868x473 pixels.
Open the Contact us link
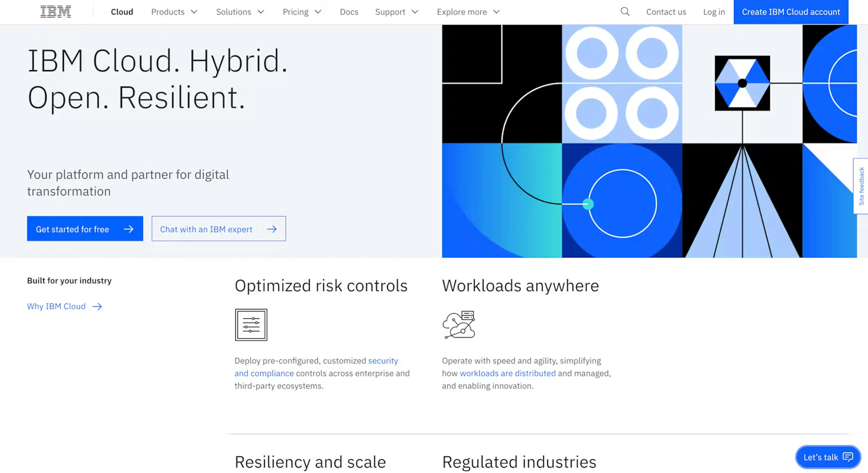pyautogui.click(x=666, y=12)
